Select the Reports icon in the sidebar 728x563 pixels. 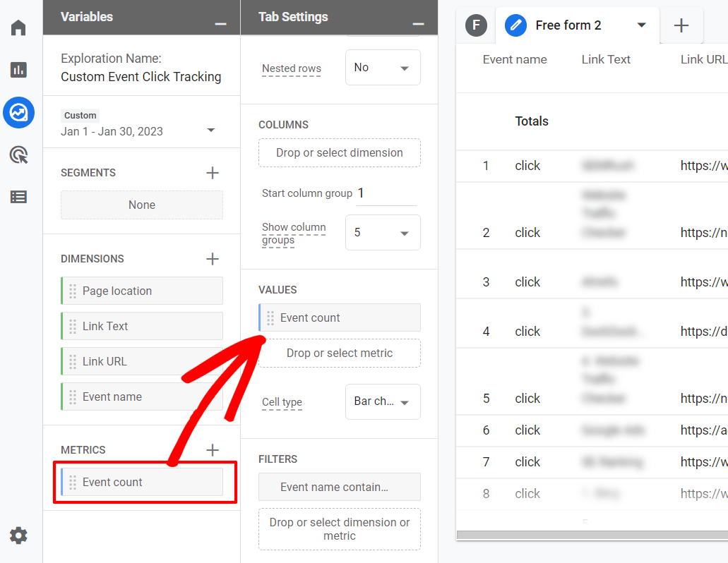point(18,70)
